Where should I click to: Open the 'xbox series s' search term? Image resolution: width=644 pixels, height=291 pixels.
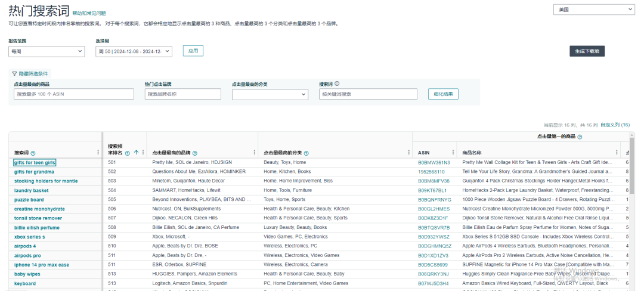tap(30, 237)
